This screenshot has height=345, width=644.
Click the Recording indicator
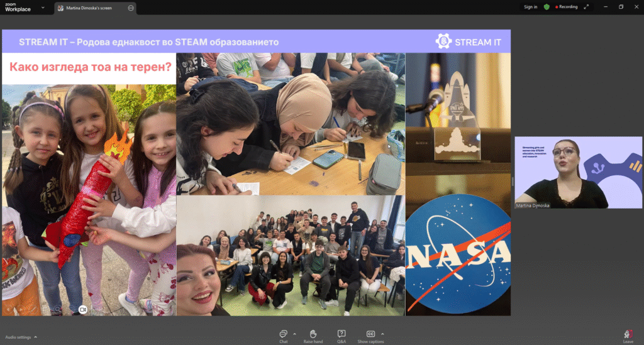tap(567, 7)
